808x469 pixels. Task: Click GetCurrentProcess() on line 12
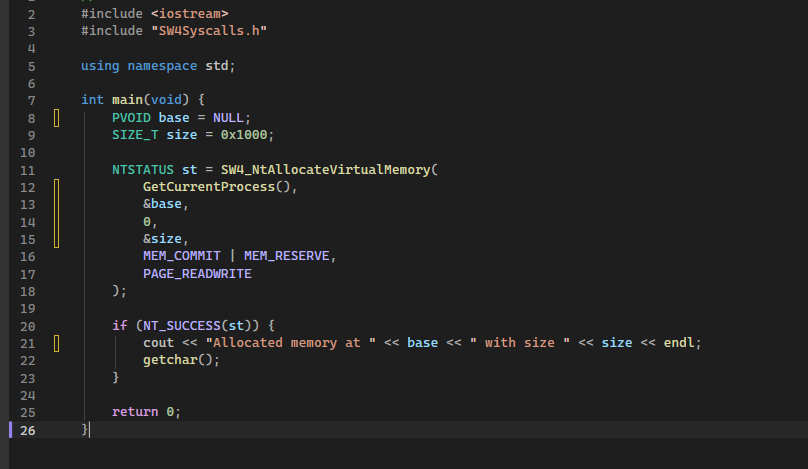click(x=216, y=187)
